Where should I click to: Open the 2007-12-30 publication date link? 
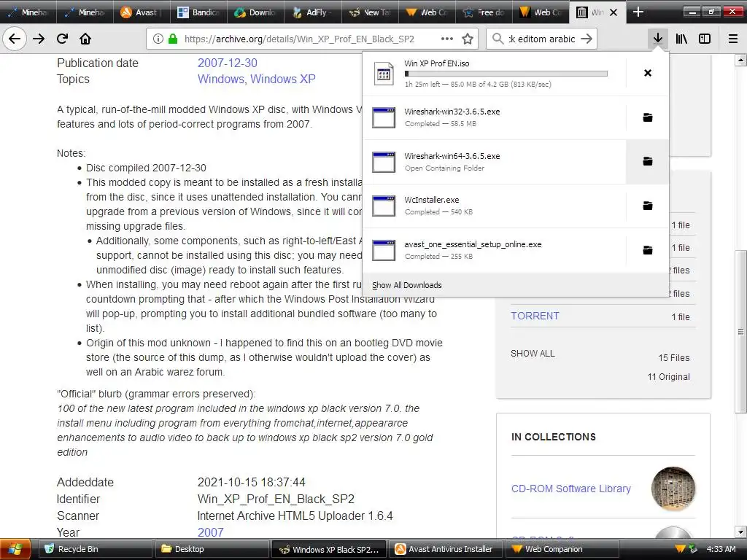point(228,63)
